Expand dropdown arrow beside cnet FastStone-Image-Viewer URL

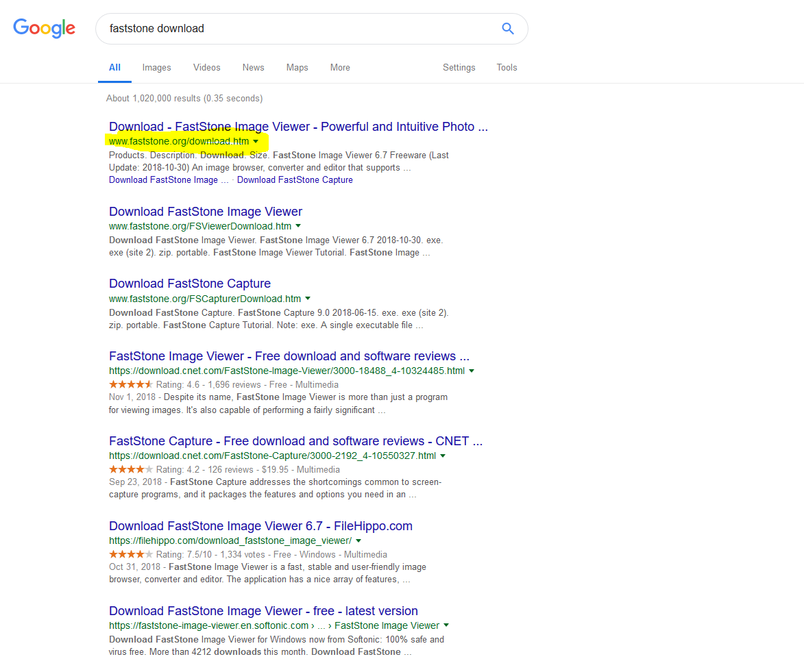472,371
